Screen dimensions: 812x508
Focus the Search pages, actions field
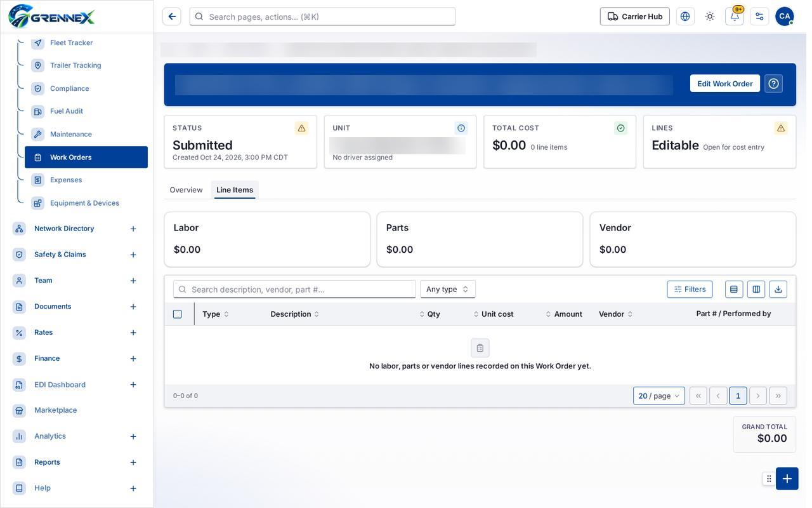click(x=322, y=17)
